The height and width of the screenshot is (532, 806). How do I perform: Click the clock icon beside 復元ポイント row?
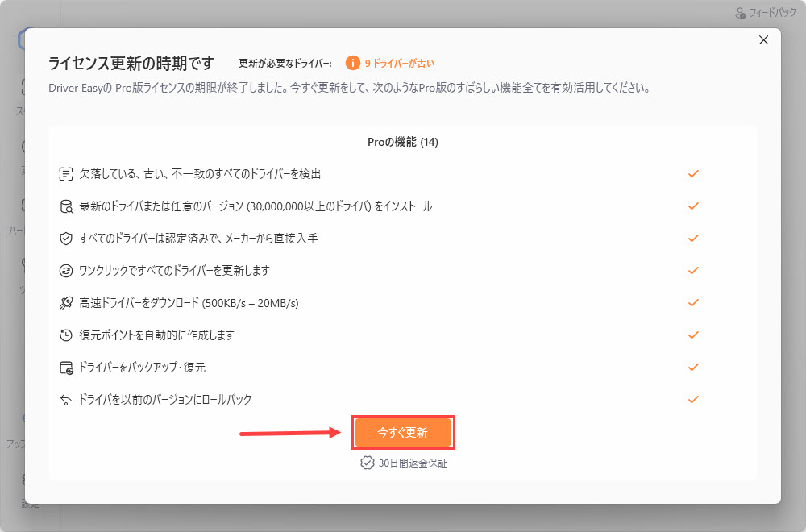coord(66,335)
